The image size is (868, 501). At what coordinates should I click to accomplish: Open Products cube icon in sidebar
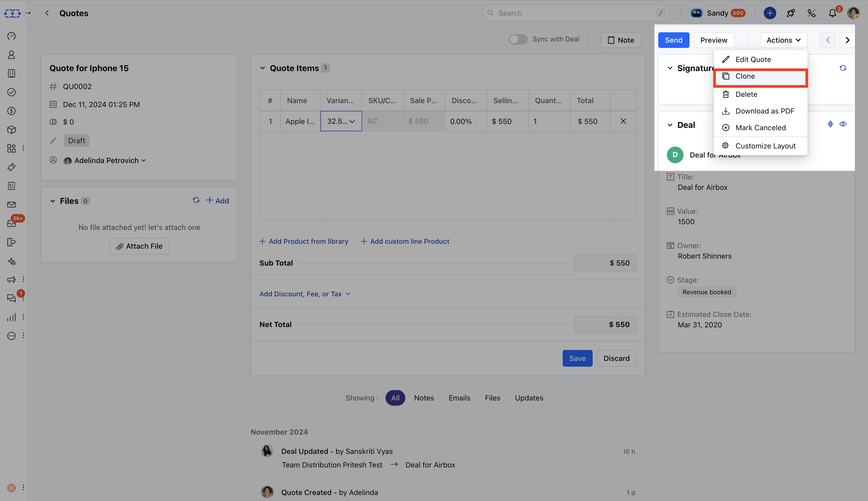click(x=11, y=130)
